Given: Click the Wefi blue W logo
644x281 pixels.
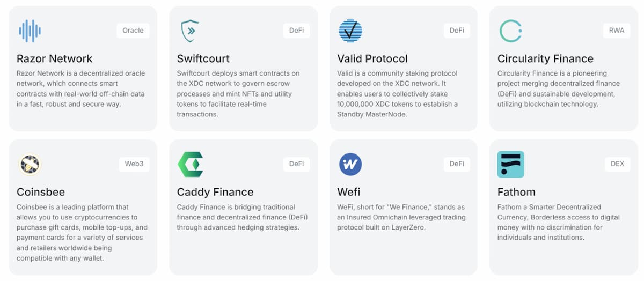Looking at the screenshot, I should pyautogui.click(x=350, y=164).
